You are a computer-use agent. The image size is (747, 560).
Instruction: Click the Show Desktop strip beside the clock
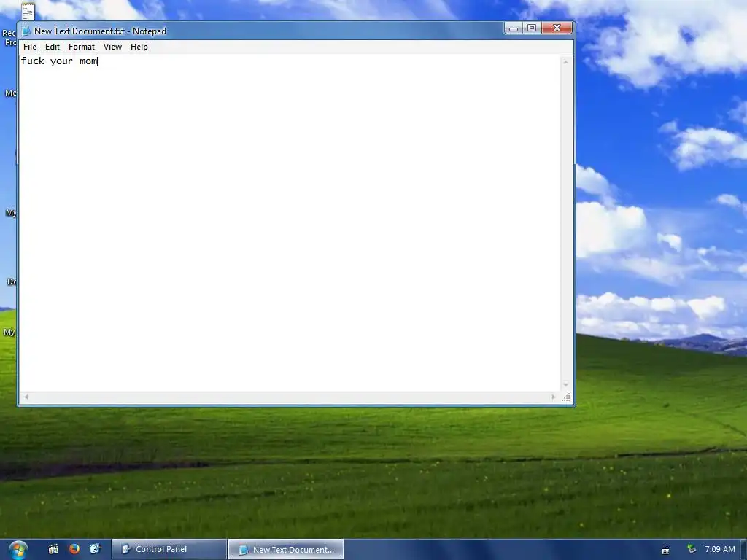(743, 550)
